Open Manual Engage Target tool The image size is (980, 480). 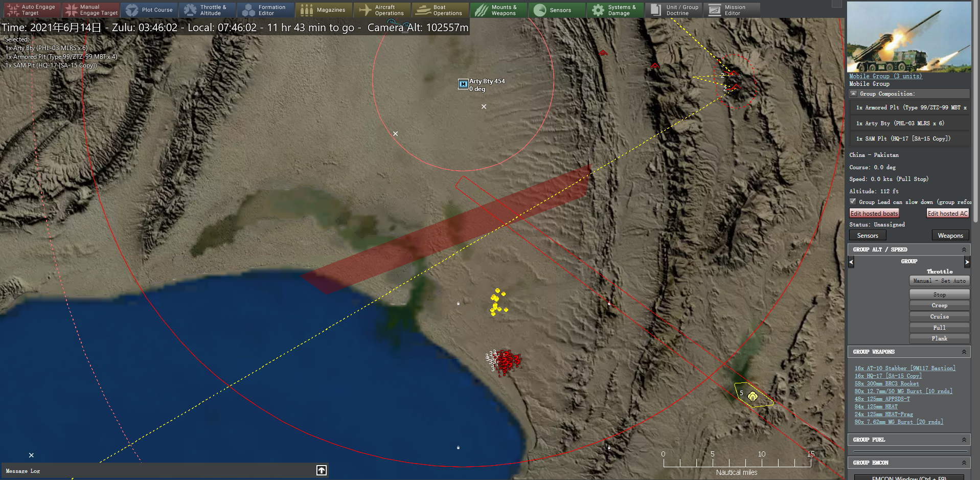click(x=91, y=10)
